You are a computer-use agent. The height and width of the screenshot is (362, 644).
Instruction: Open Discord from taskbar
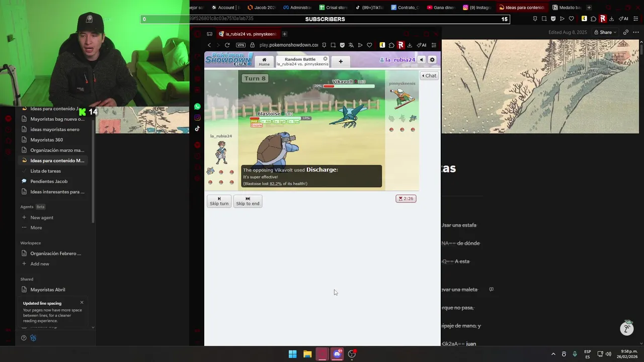point(337,354)
